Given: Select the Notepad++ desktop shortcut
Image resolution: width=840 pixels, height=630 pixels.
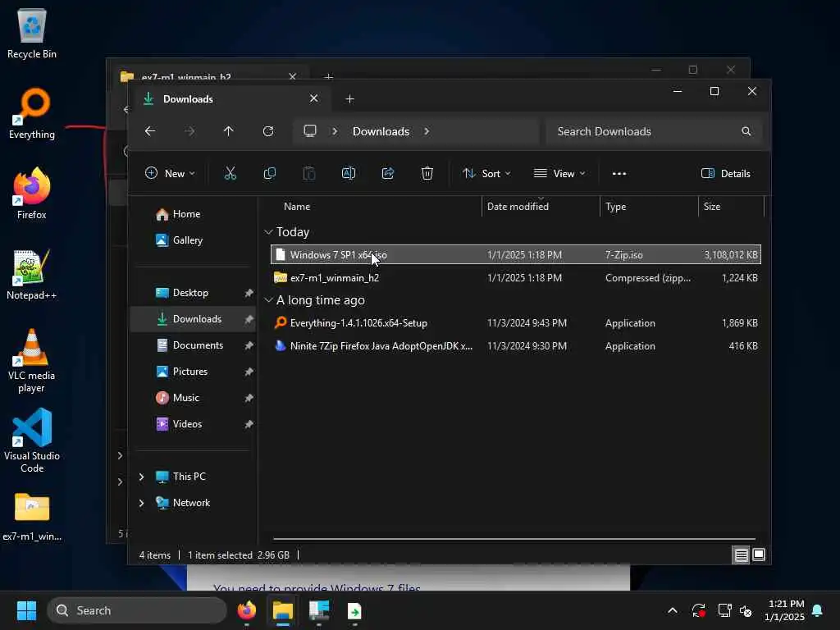Looking at the screenshot, I should (32, 274).
